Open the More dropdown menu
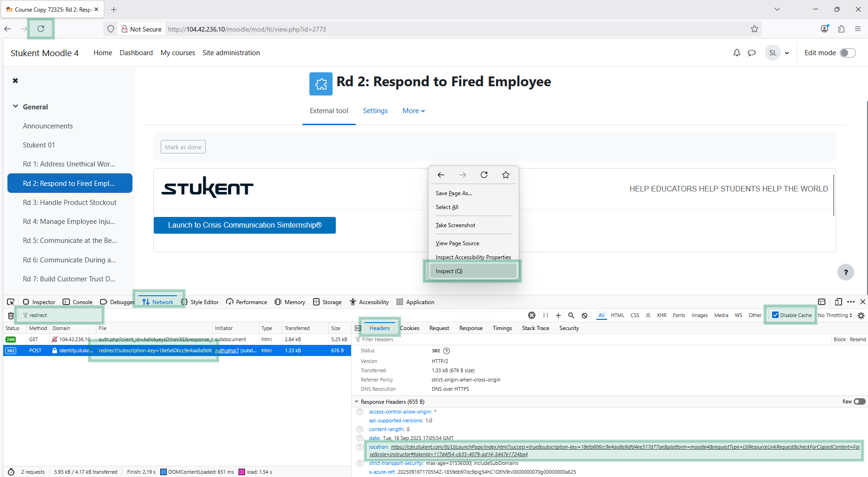 click(413, 111)
